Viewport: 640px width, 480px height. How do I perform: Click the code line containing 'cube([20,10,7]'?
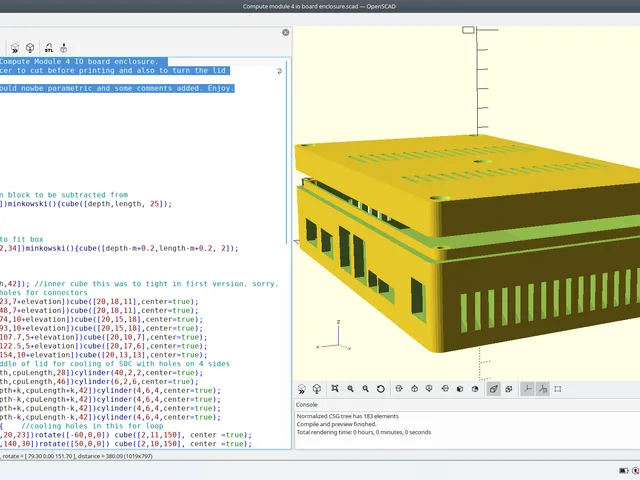coord(104,337)
